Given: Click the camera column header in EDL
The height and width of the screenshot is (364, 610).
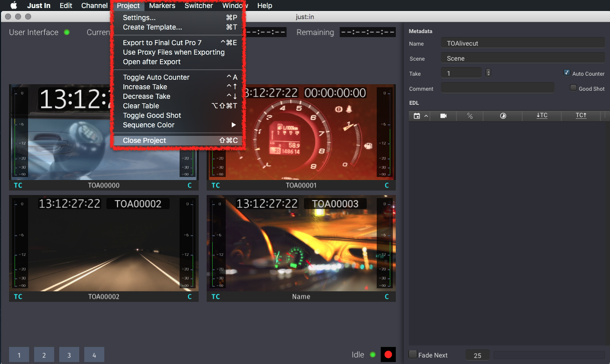Looking at the screenshot, I should [x=443, y=116].
